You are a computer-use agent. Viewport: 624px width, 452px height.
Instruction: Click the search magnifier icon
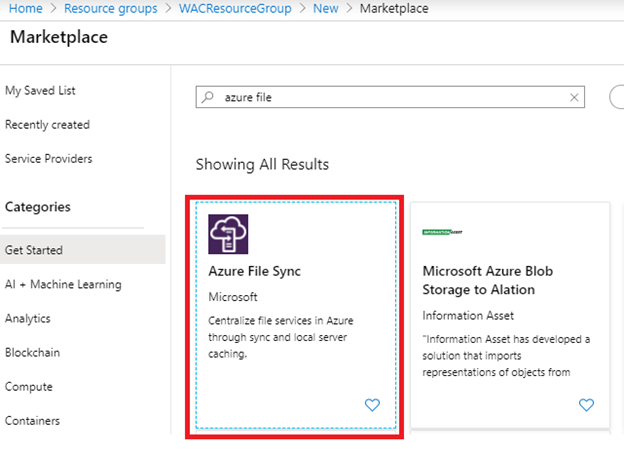(x=208, y=97)
